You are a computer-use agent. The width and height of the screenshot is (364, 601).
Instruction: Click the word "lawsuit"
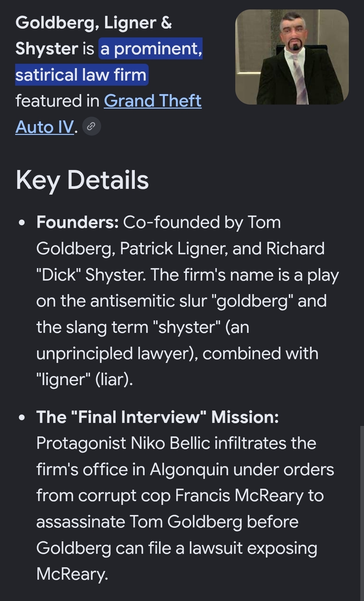[x=216, y=548]
